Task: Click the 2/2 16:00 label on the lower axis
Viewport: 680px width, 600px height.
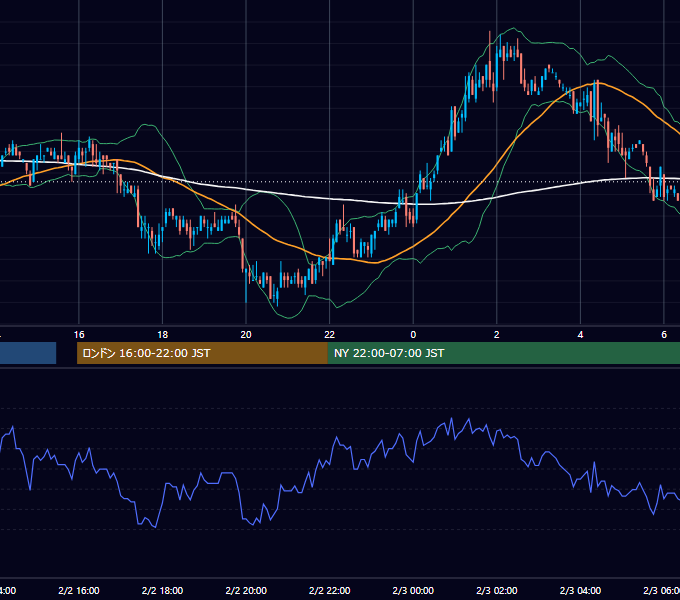Action: pos(79,591)
